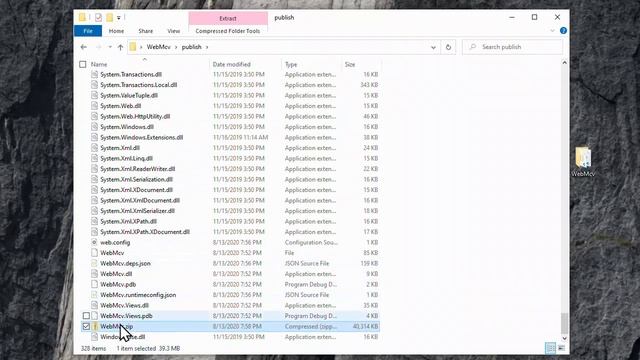Image resolution: width=640 pixels, height=360 pixels.
Task: Click the WebMcv.pdb file icon
Action: pyautogui.click(x=94, y=284)
